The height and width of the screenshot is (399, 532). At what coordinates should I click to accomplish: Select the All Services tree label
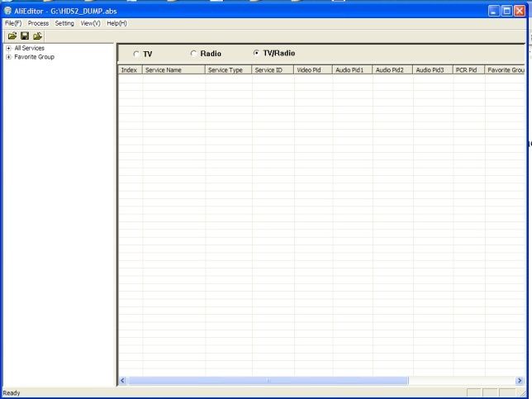click(29, 48)
